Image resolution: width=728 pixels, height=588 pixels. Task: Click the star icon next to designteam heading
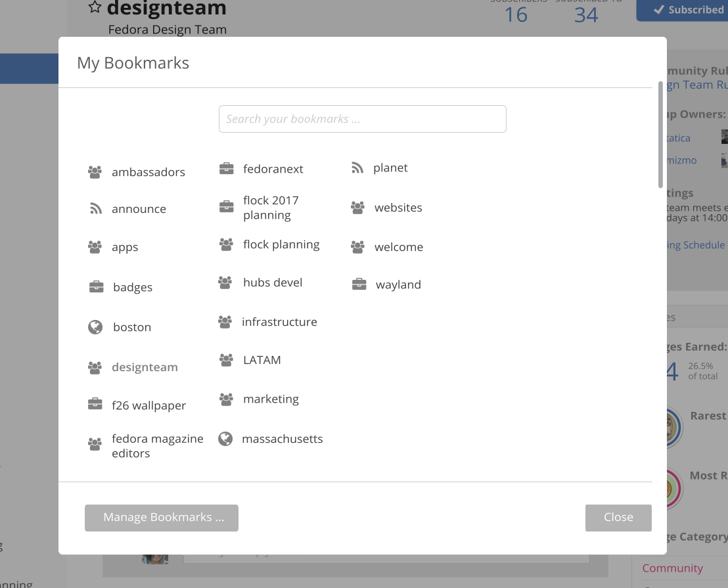point(95,7)
